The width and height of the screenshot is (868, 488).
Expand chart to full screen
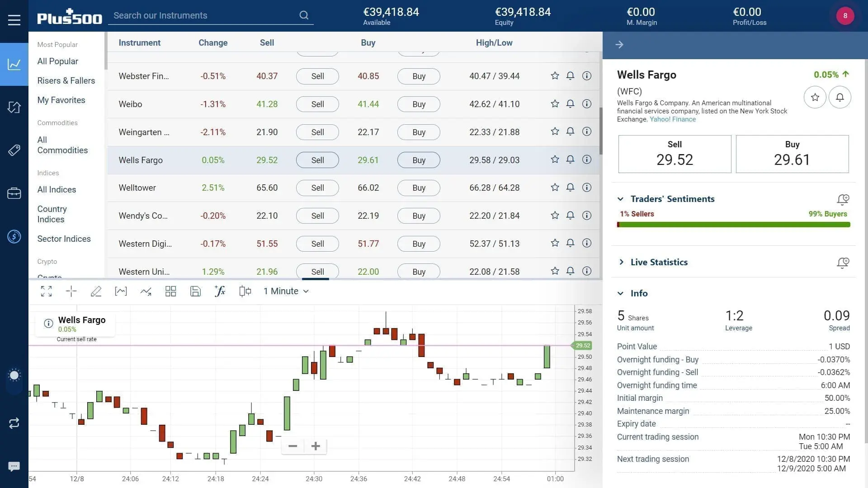click(46, 291)
